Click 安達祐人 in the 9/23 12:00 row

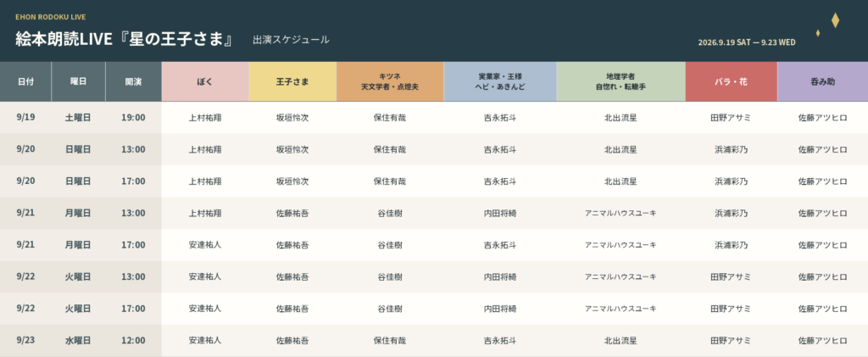click(205, 340)
